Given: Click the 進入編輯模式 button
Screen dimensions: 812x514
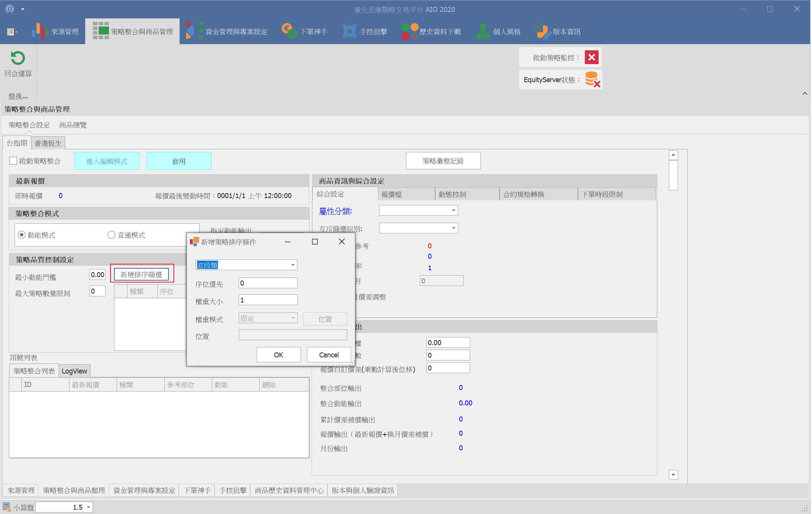Looking at the screenshot, I should [107, 161].
